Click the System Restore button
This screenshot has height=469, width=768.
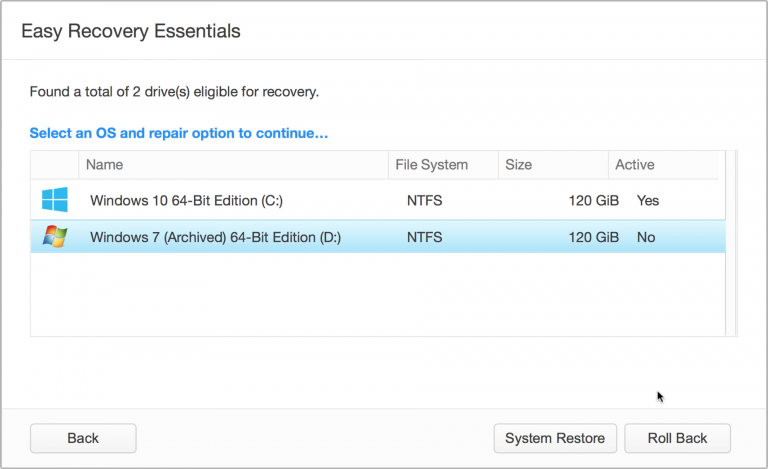click(554, 438)
